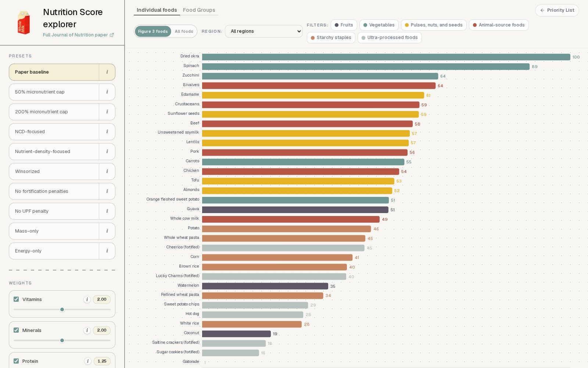Toggle Protein weight checkbox
Image resolution: width=588 pixels, height=368 pixels.
(x=16, y=361)
